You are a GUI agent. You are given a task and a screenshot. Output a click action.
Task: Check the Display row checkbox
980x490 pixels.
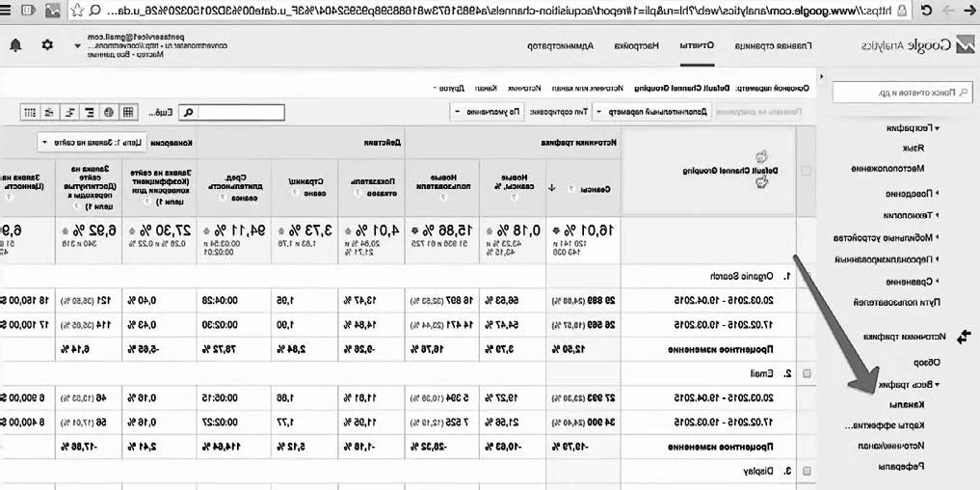806,471
